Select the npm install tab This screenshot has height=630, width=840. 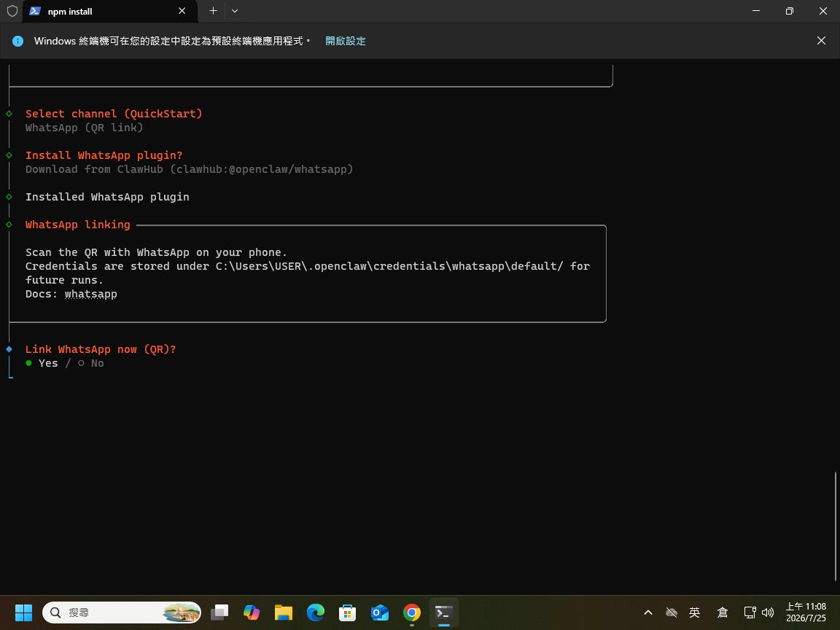(110, 11)
